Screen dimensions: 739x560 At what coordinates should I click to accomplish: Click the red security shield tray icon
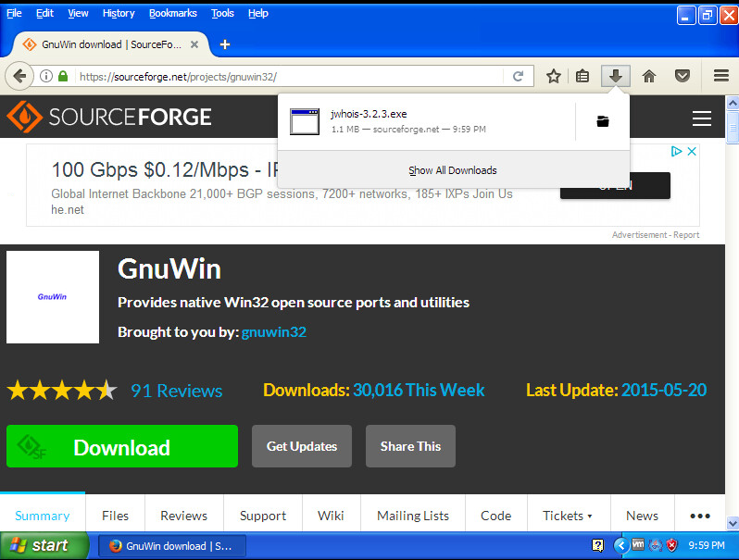coord(671,545)
